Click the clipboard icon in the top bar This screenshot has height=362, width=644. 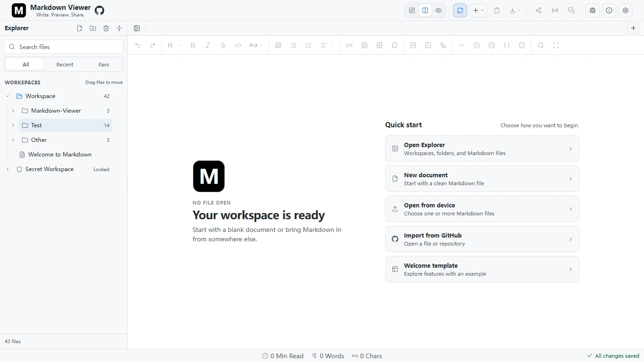pos(497,10)
